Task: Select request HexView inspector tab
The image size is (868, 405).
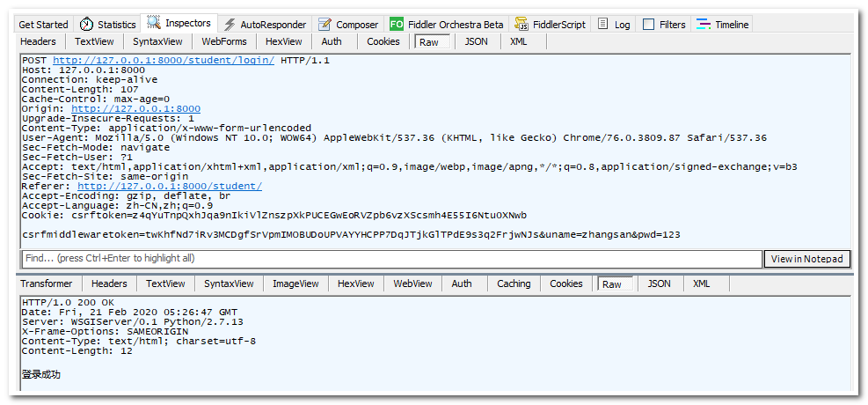Action: (283, 41)
